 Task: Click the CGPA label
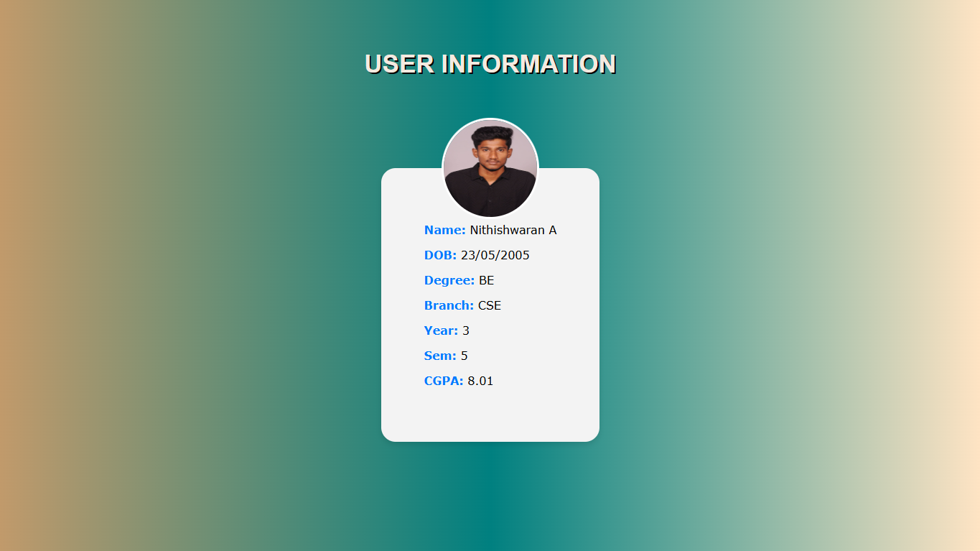pyautogui.click(x=444, y=381)
